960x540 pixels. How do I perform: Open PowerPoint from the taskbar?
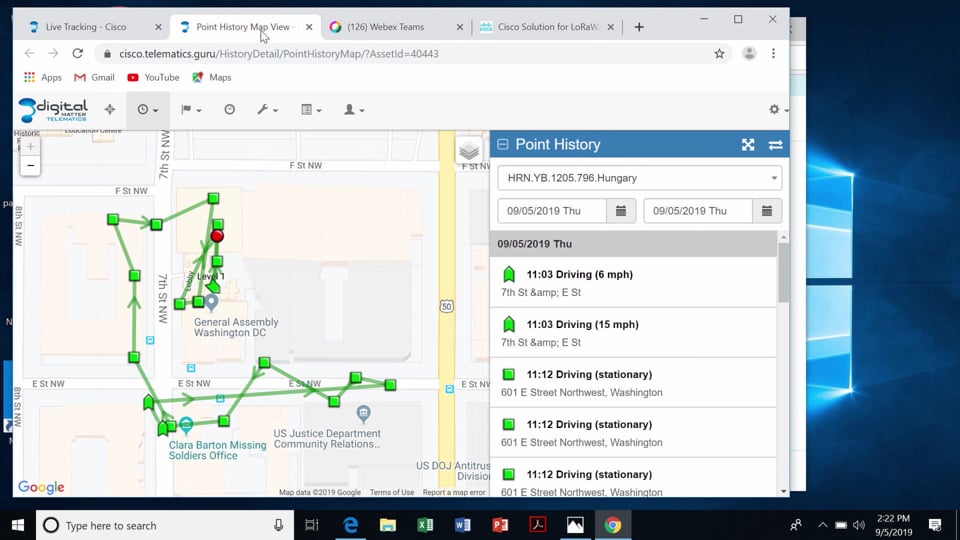500,525
